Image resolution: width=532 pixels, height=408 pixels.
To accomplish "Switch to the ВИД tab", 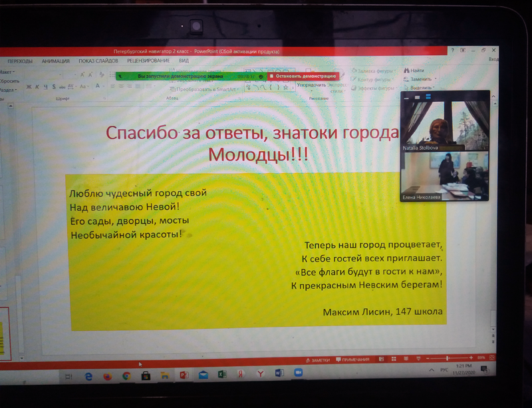I will (x=184, y=61).
